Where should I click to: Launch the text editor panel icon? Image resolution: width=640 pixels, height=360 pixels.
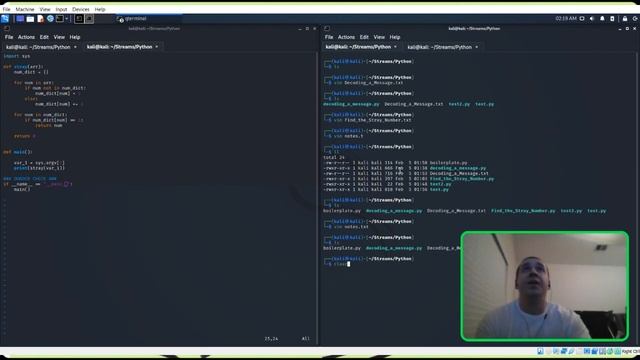(40, 18)
